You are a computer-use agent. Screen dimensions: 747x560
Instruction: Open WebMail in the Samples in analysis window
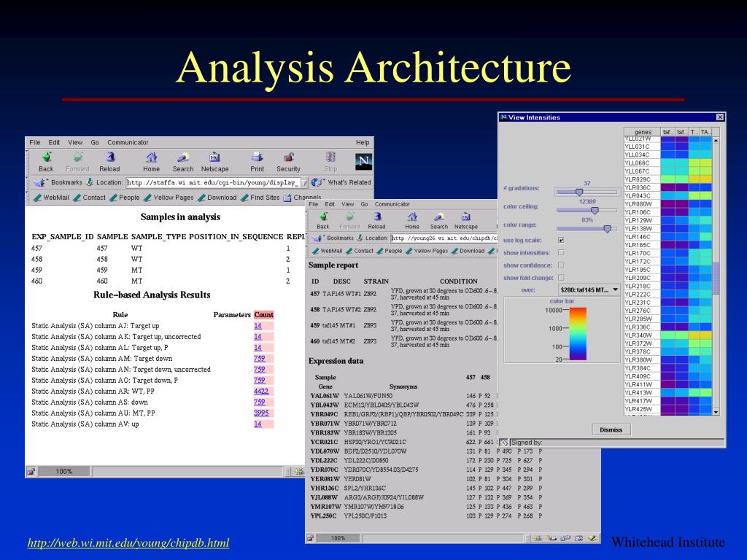pyautogui.click(x=52, y=198)
